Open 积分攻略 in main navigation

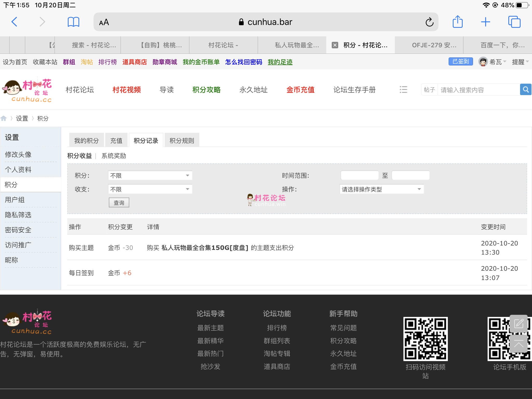point(207,90)
